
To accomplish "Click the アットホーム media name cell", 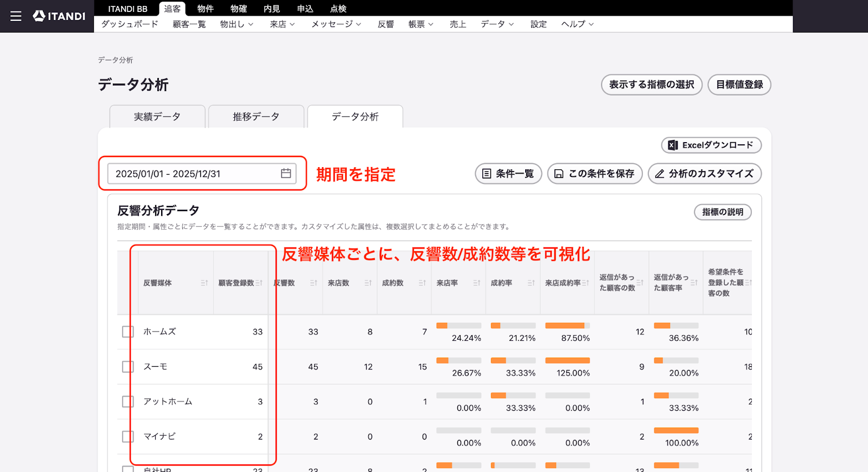I will (x=168, y=401).
